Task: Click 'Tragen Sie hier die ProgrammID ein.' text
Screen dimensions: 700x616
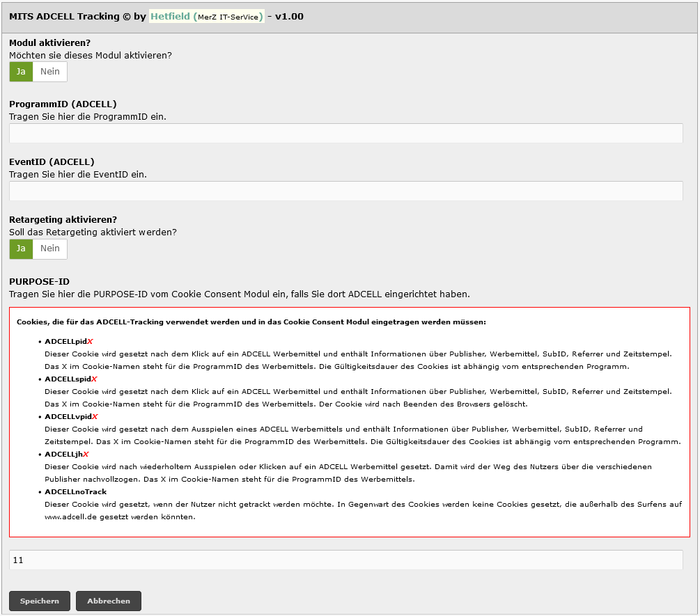Action: 88,117
